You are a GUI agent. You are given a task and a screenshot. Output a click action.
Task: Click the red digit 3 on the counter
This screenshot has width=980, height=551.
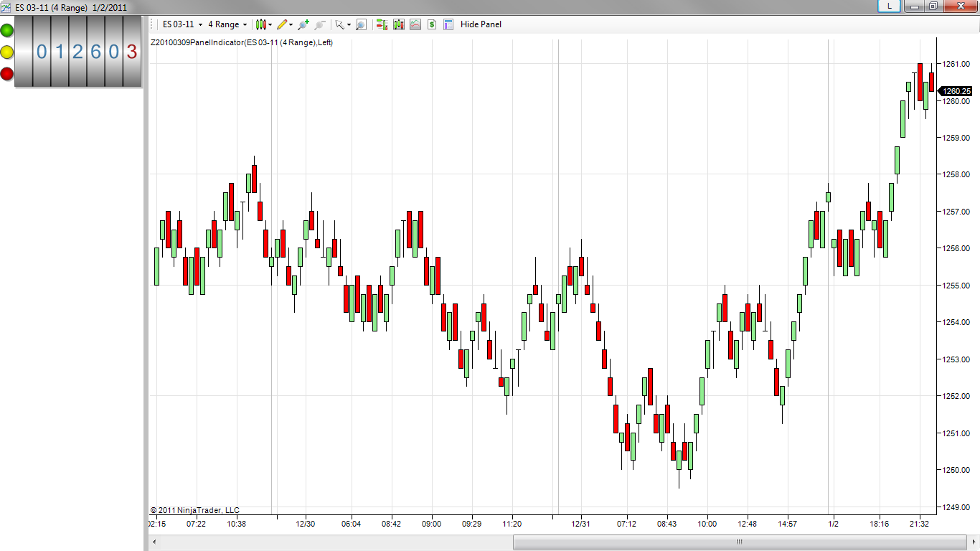131,52
